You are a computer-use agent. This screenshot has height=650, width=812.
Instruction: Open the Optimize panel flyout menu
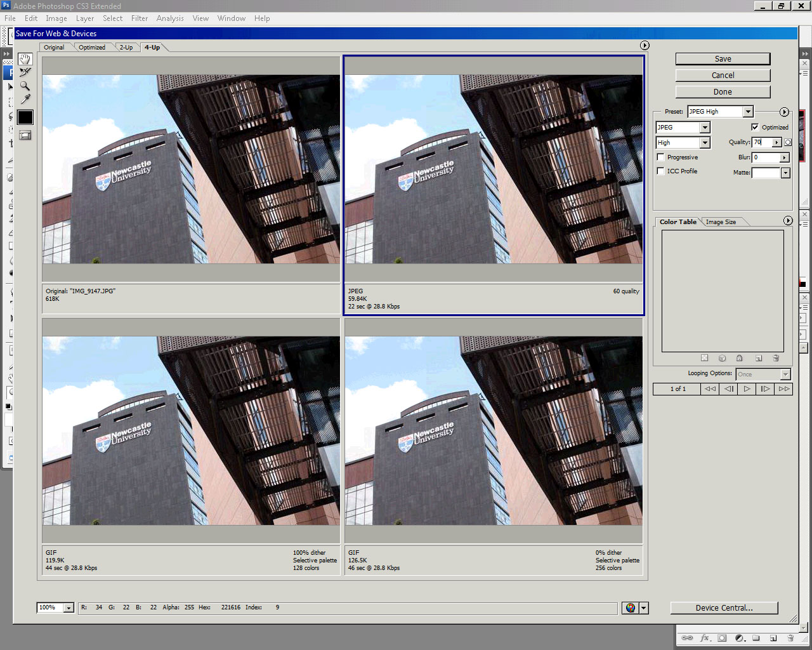click(784, 112)
